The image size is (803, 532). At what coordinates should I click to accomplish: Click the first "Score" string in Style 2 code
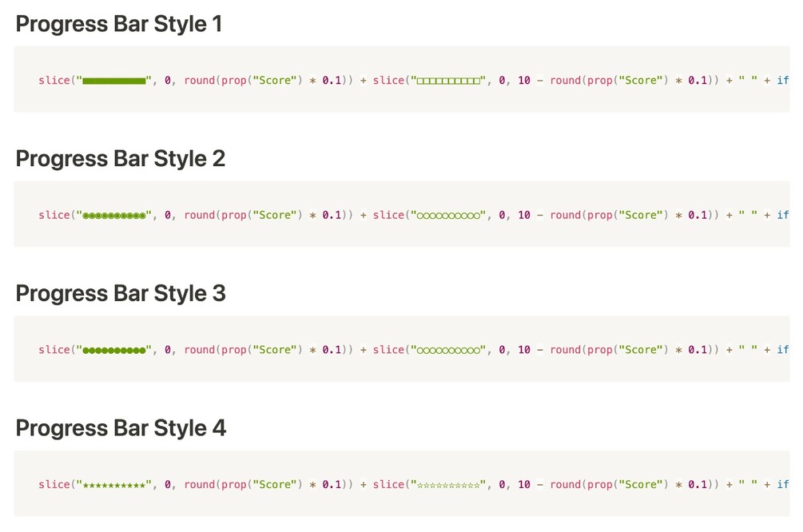(x=275, y=216)
